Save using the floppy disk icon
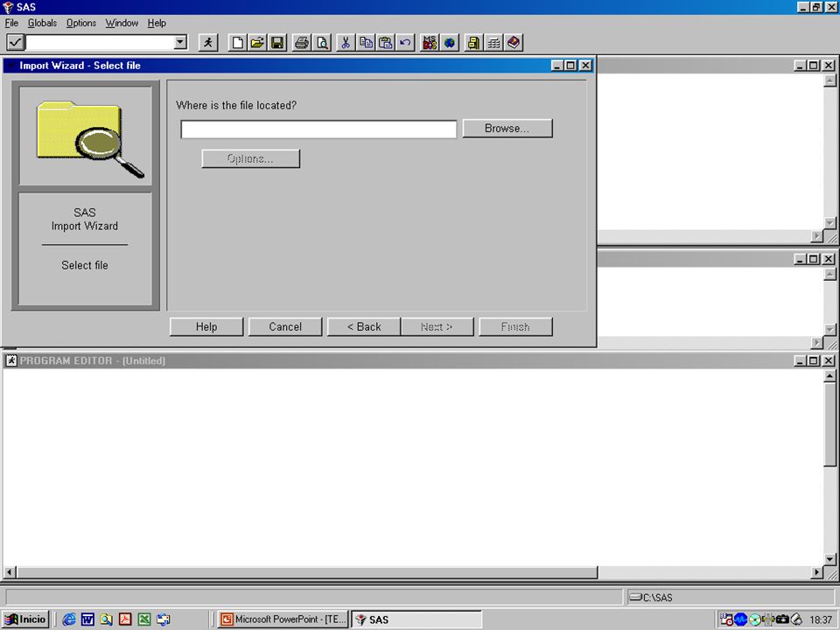Image resolution: width=840 pixels, height=630 pixels. coord(277,42)
